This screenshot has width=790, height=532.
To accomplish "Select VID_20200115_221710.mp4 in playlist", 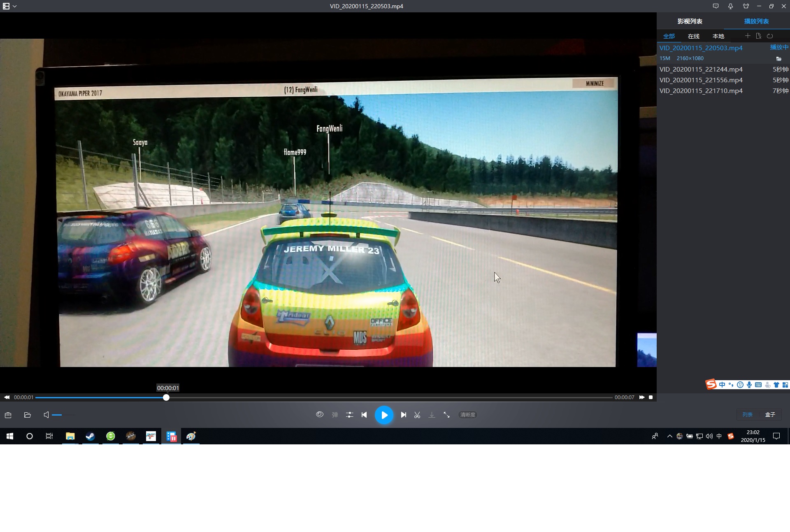I will pos(723,91).
